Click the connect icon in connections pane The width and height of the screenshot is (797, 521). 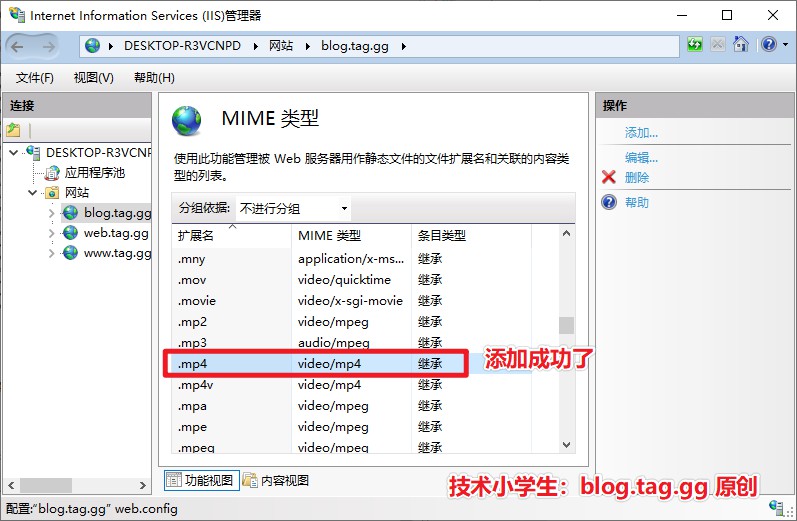click(13, 130)
